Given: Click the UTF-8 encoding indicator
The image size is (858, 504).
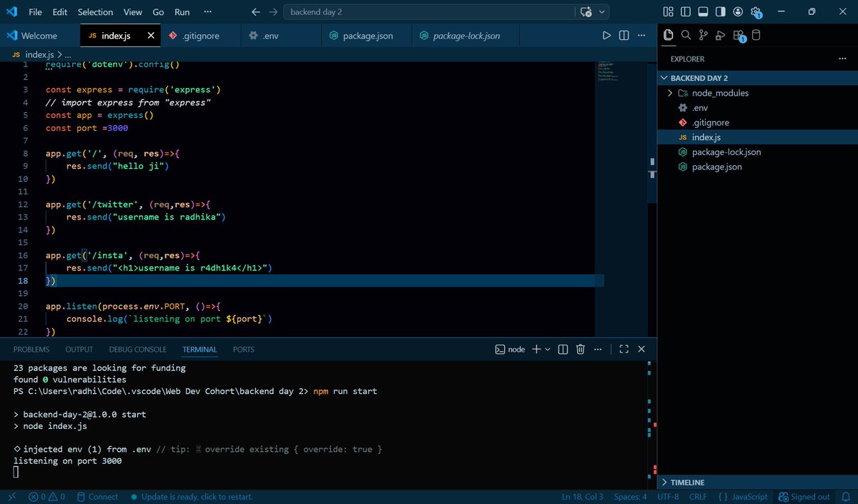Looking at the screenshot, I should tap(668, 497).
